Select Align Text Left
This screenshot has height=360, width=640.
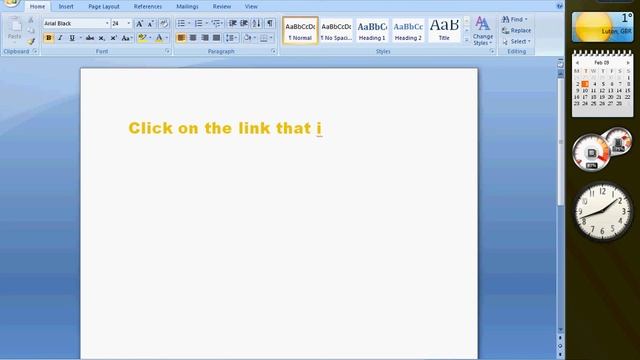181,38
